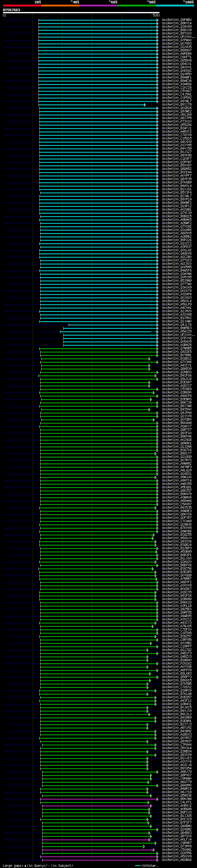Open hit UniRef100_A3BMZ8

coord(177,345)
